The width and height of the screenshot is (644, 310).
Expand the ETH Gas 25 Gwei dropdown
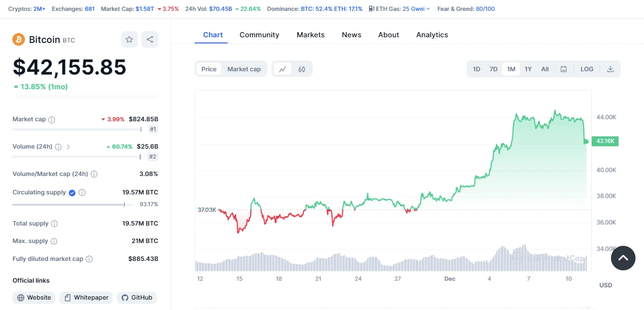pyautogui.click(x=416, y=8)
